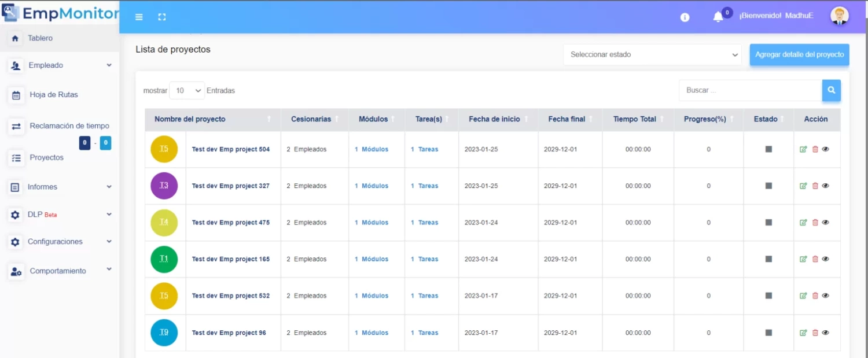Click the hamburger menu icon in header

pyautogui.click(x=139, y=17)
